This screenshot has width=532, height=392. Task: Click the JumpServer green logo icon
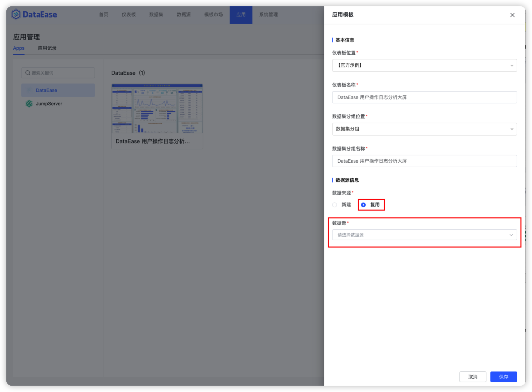(x=29, y=104)
